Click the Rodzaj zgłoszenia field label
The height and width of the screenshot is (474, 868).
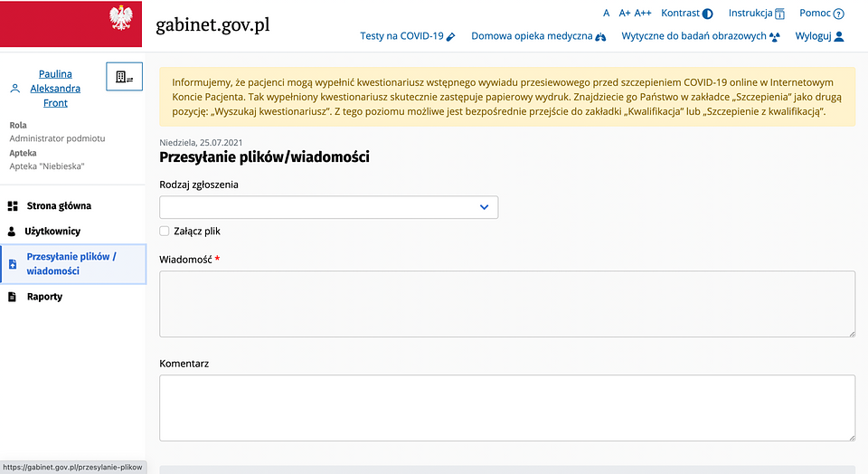(x=199, y=185)
